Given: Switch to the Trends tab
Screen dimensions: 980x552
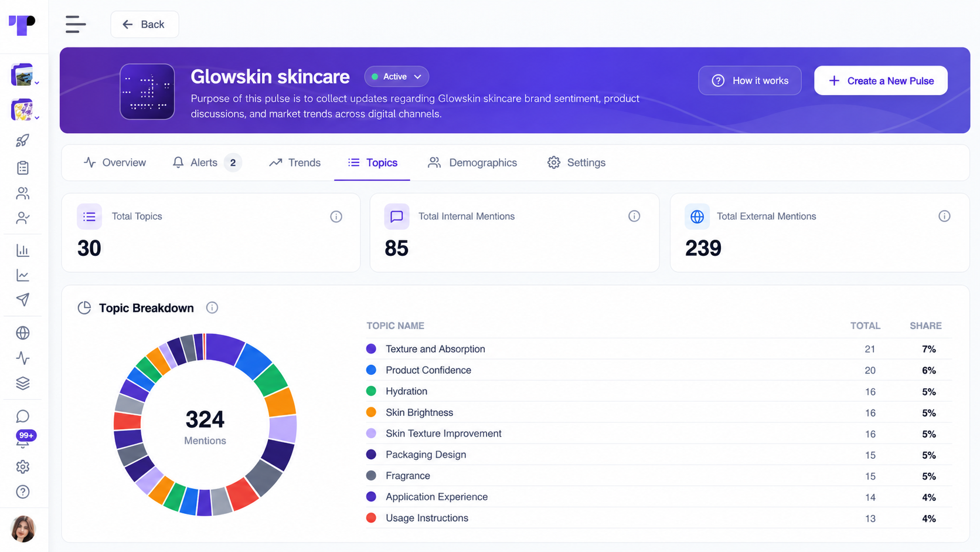Looking at the screenshot, I should [x=295, y=162].
